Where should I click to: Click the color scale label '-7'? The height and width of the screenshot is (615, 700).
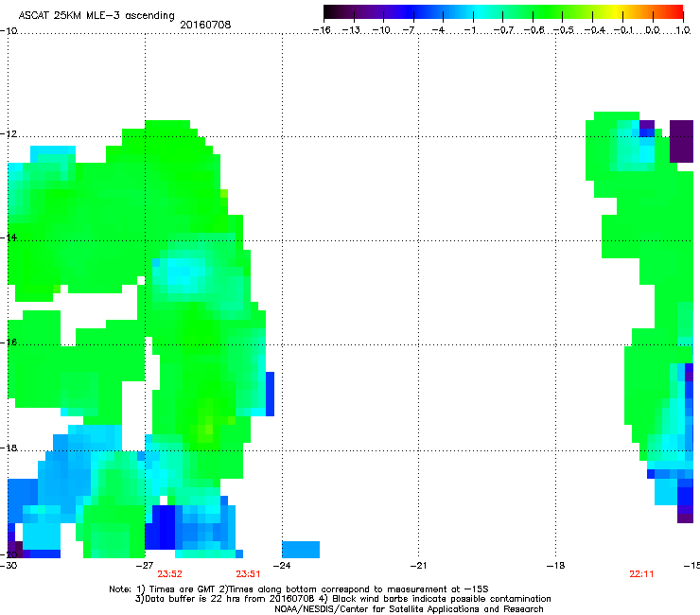(409, 30)
